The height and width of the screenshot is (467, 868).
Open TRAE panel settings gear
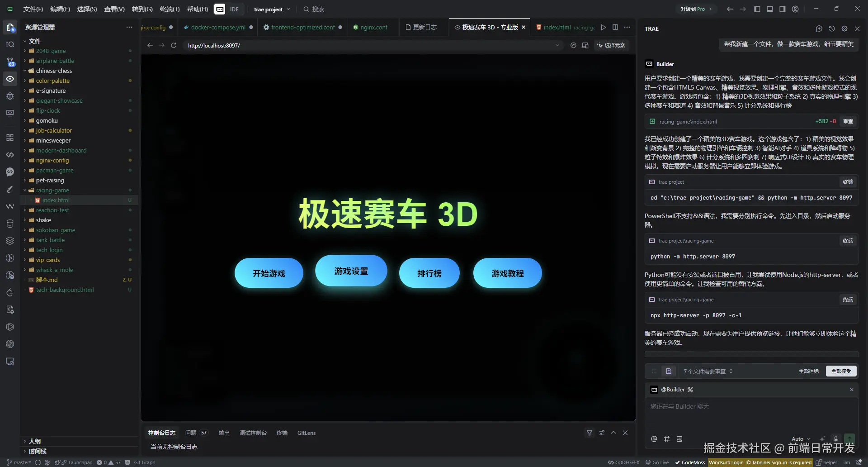[844, 29]
